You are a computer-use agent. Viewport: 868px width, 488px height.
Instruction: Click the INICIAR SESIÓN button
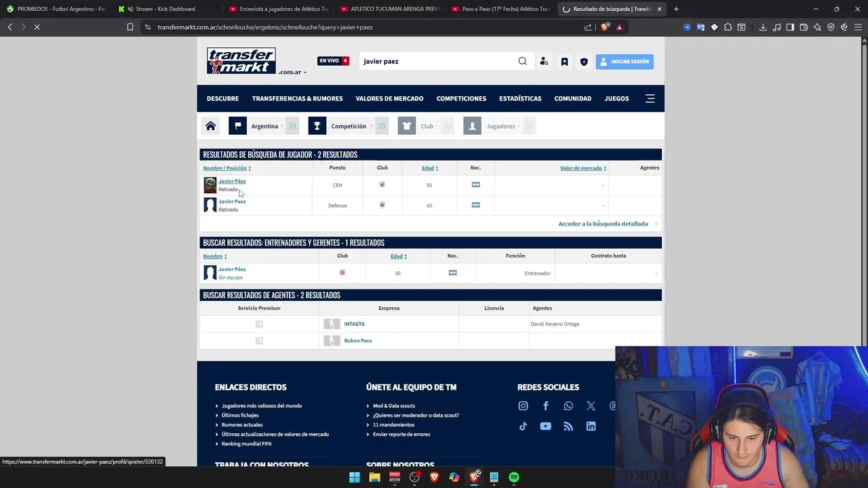click(x=625, y=62)
